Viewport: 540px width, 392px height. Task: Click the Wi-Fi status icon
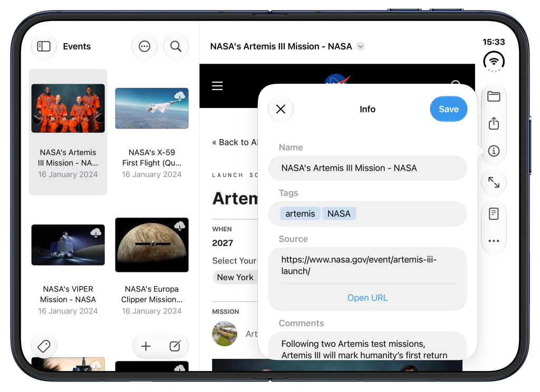494,62
